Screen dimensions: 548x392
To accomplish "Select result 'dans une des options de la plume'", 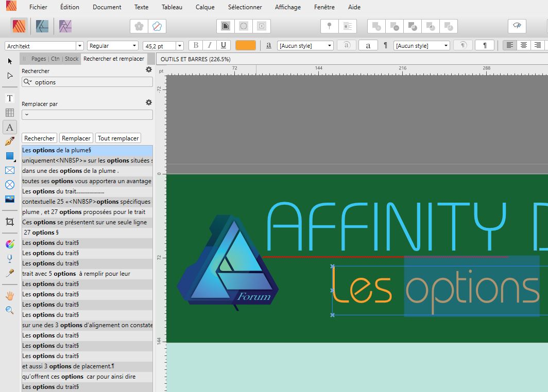I will (88, 171).
